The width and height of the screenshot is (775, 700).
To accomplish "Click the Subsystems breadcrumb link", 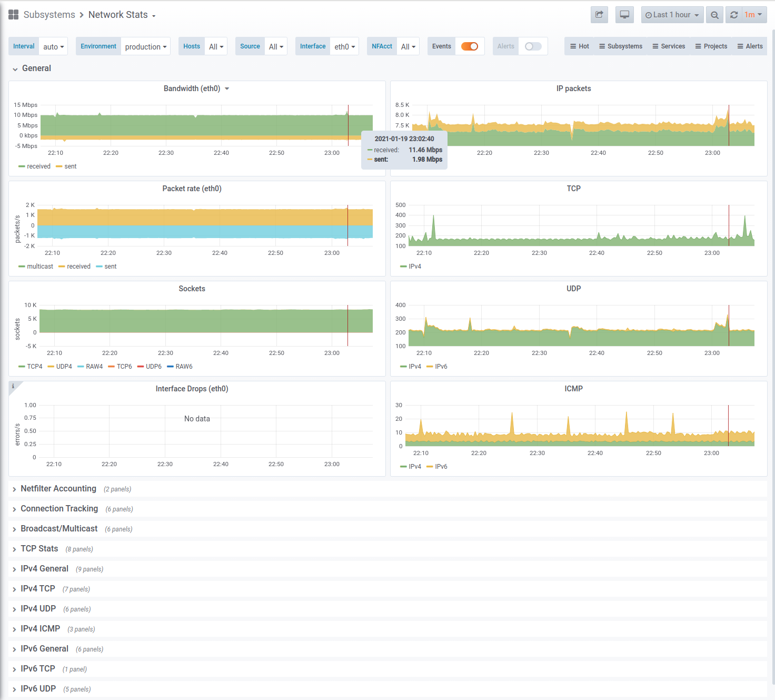I will coord(49,15).
